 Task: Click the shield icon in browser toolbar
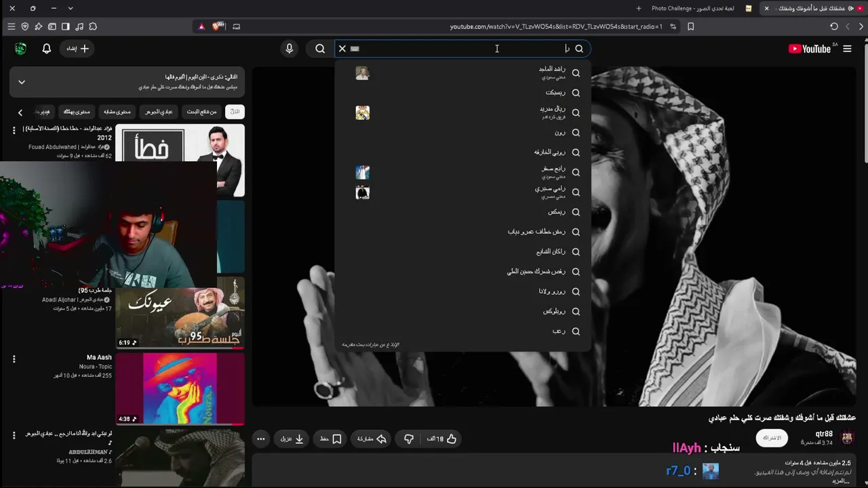point(25,26)
